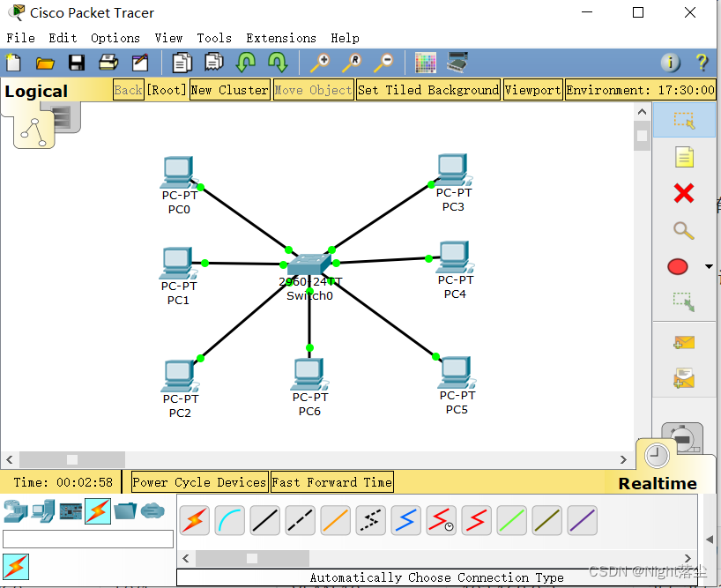Print using the printer icon
Screen dimensions: 721x588
108,63
